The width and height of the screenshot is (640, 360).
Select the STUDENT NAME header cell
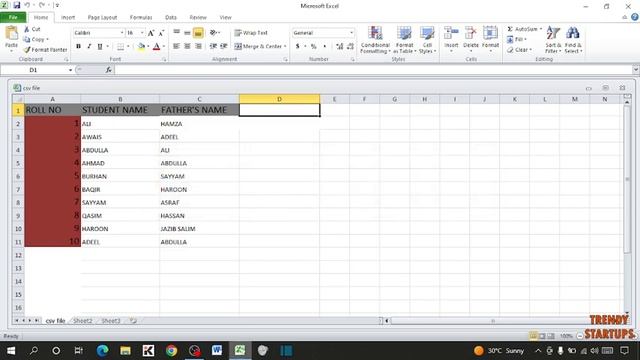click(x=120, y=110)
